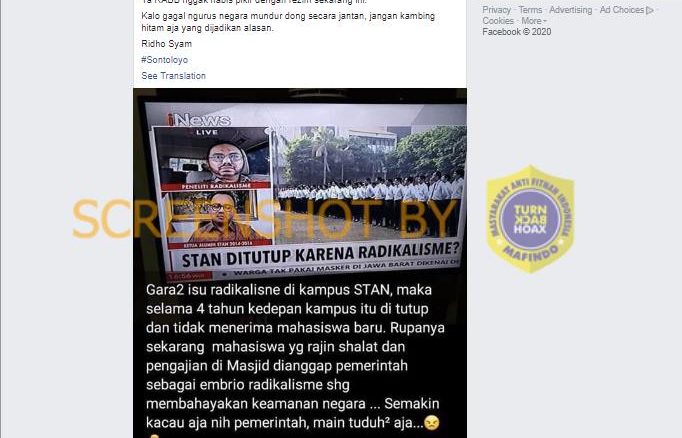Open the Terms footer link
The height and width of the screenshot is (438, 682).
(x=530, y=10)
